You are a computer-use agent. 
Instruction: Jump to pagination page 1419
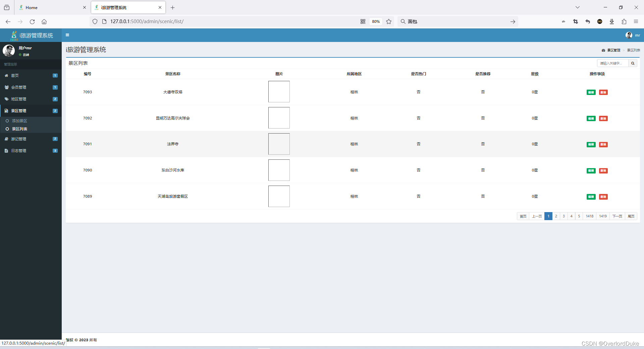pyautogui.click(x=603, y=216)
